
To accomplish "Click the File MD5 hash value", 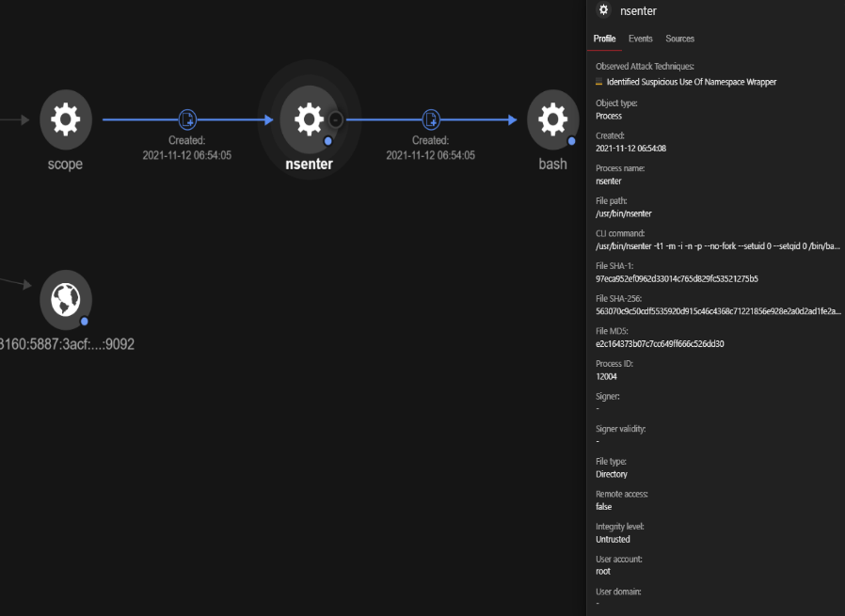I will click(x=660, y=344).
